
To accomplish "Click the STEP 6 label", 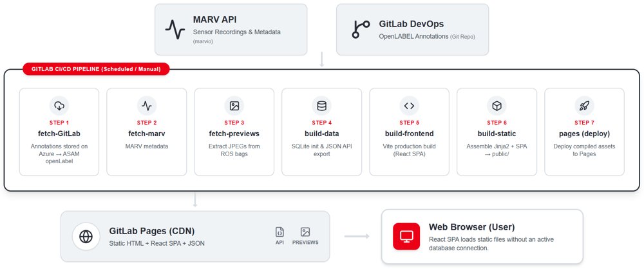I will coord(497,123).
